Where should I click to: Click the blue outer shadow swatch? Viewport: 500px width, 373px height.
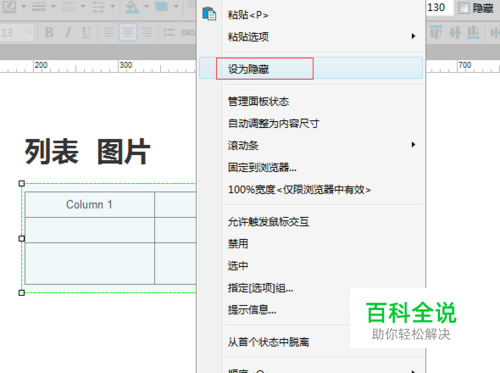[x=162, y=6]
